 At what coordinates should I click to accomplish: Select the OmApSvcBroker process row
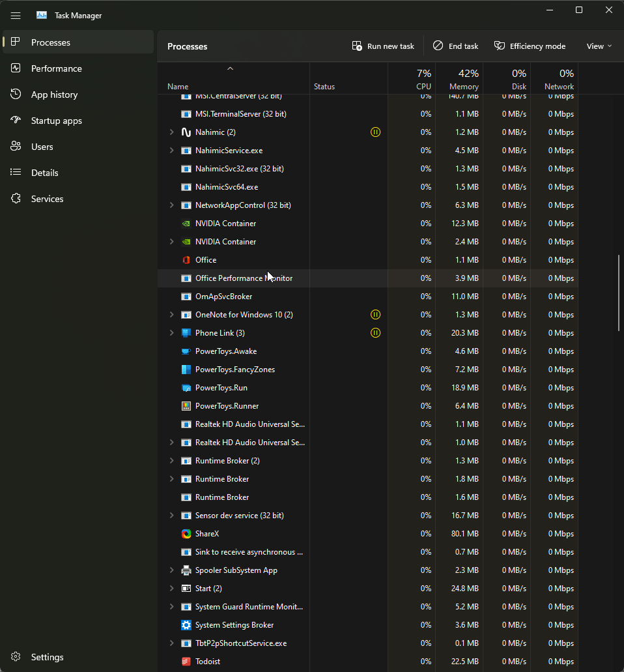(368, 297)
